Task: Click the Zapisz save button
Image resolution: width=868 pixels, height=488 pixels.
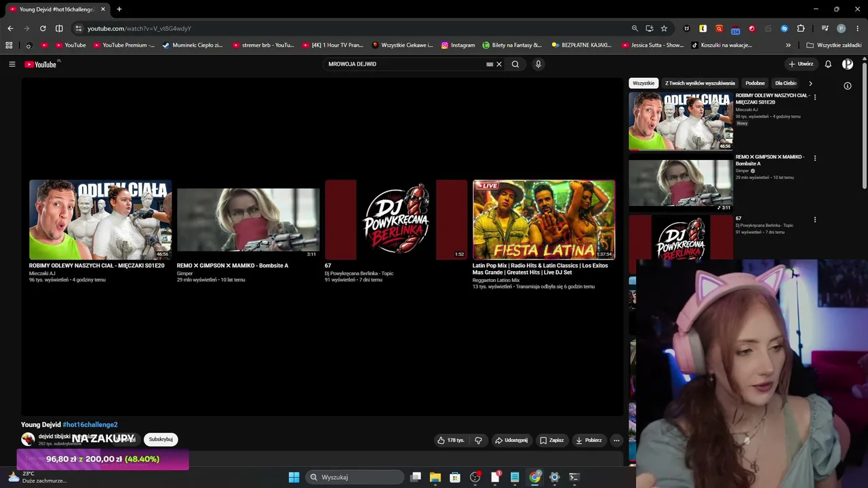Action: click(x=551, y=441)
